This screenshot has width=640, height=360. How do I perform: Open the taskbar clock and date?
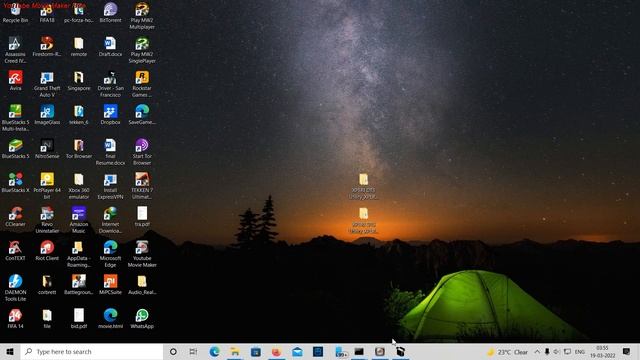click(602, 352)
